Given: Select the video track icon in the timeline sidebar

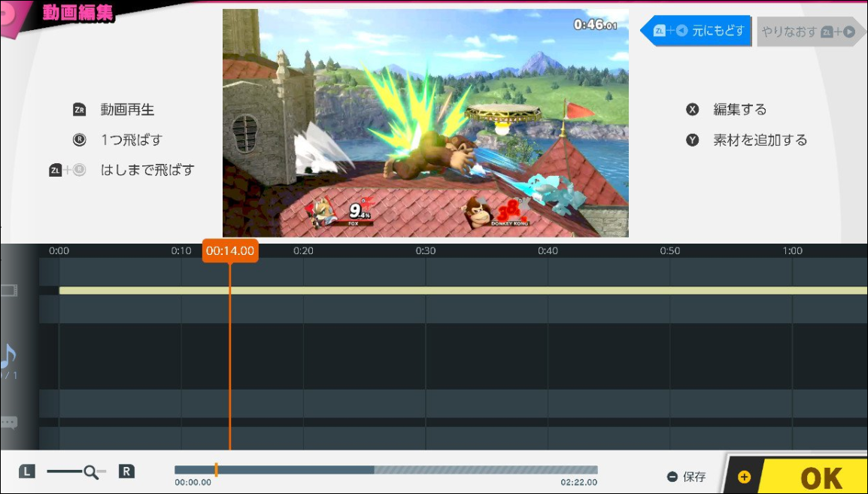Looking at the screenshot, I should [x=9, y=290].
